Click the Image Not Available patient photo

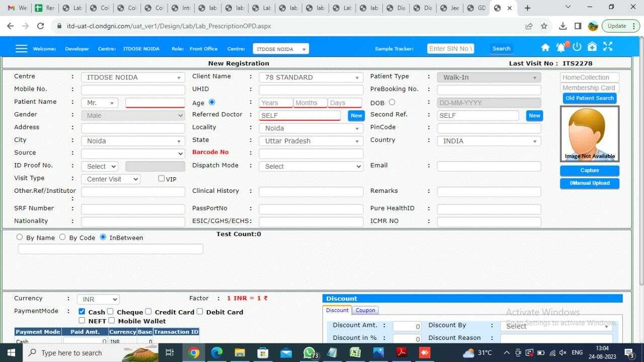click(589, 132)
